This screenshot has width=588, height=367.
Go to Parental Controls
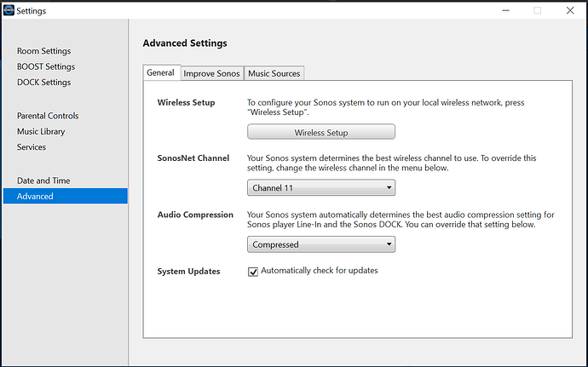coord(48,116)
